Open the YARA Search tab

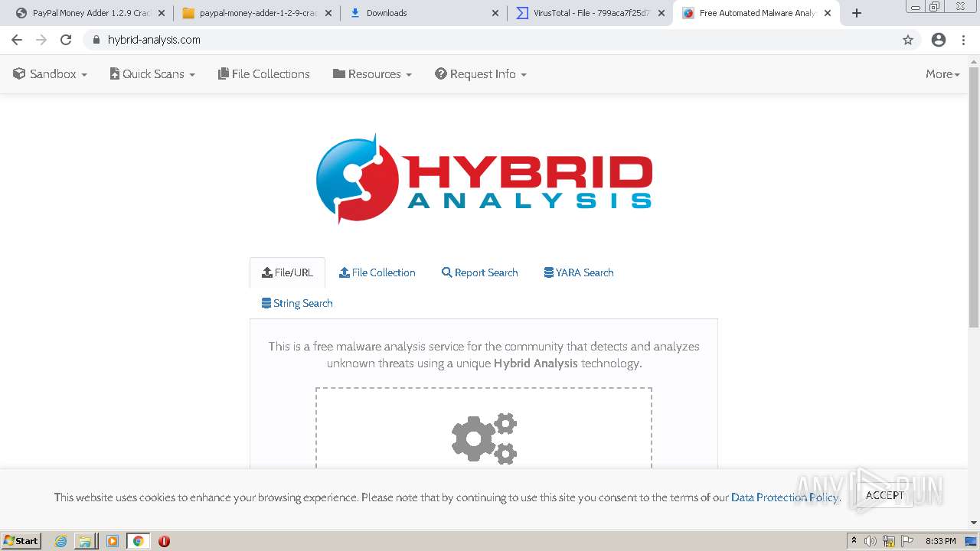(x=579, y=272)
